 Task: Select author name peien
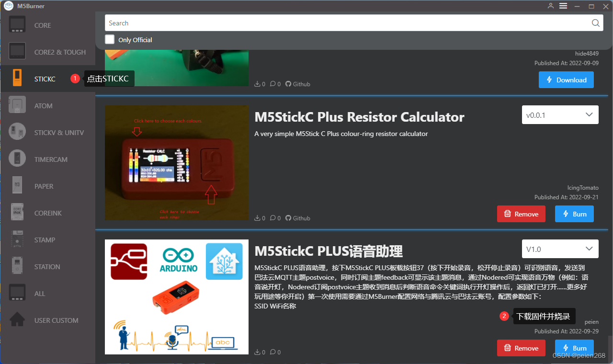point(591,322)
